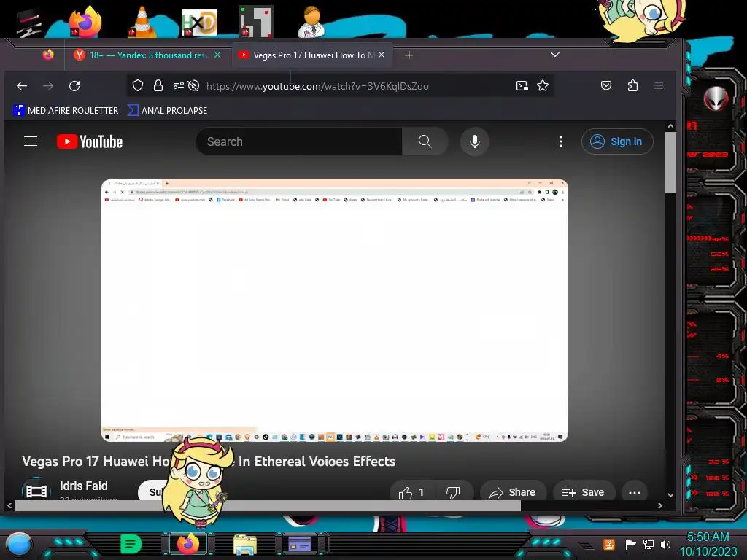Open more actions ellipsis under the video
Image resolution: width=747 pixels, height=560 pixels.
(635, 492)
